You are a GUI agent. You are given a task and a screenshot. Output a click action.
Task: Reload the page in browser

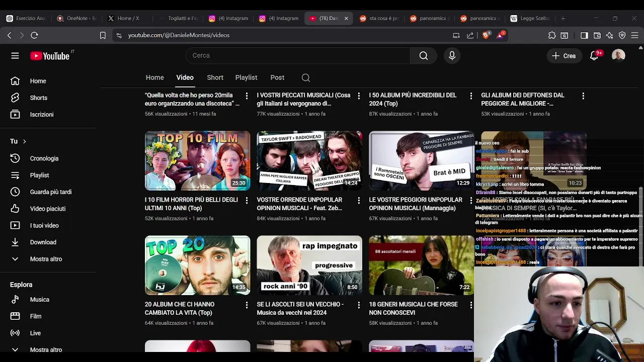(x=34, y=35)
